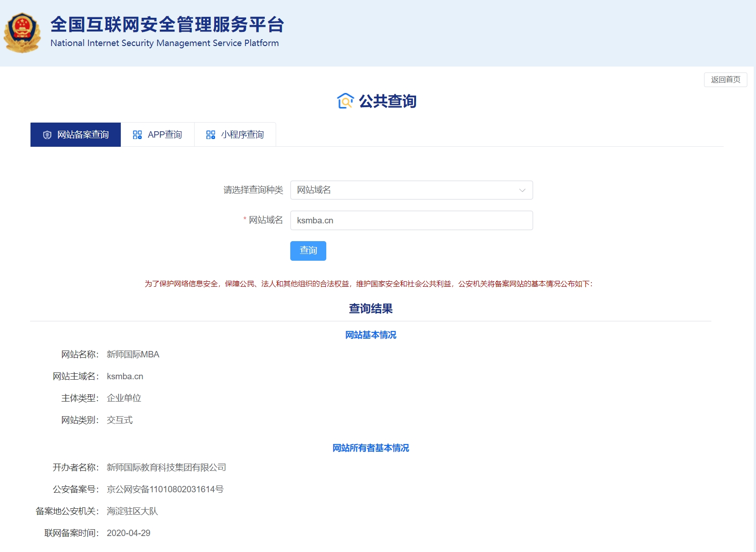Click the 网站基本情况 section heading
The width and height of the screenshot is (756, 552).
pyautogui.click(x=370, y=335)
